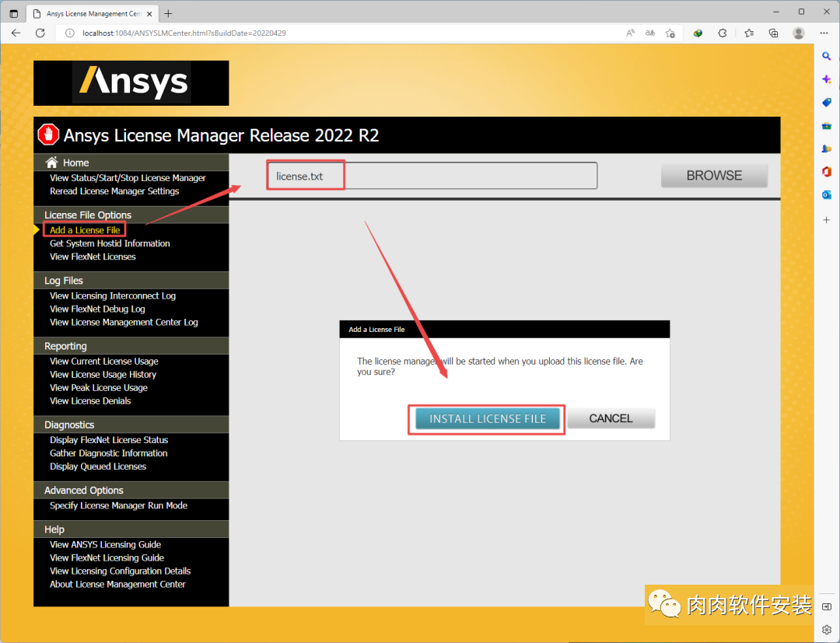The width and height of the screenshot is (840, 643).
Task: Select Gather Diagnostic Information
Action: tap(108, 453)
